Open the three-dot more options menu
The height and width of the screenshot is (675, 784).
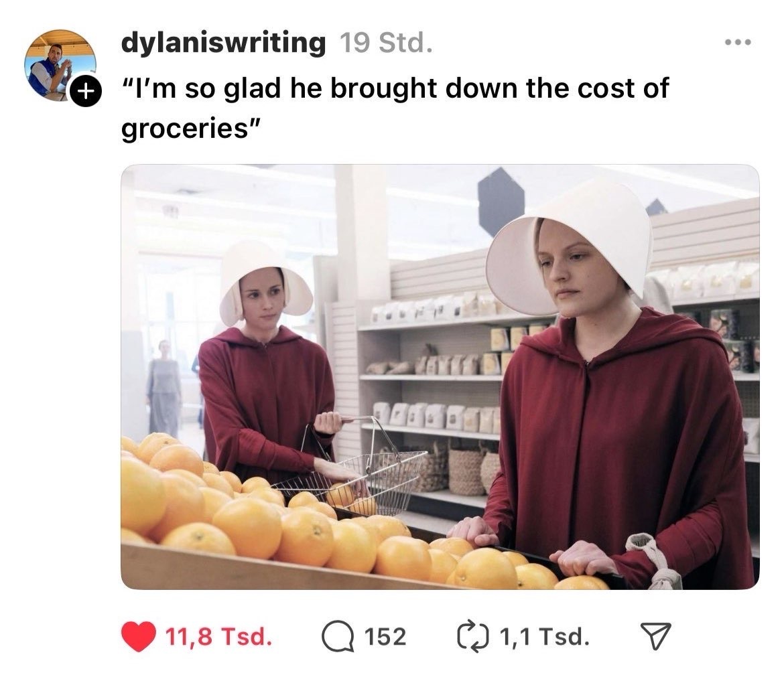click(x=738, y=43)
